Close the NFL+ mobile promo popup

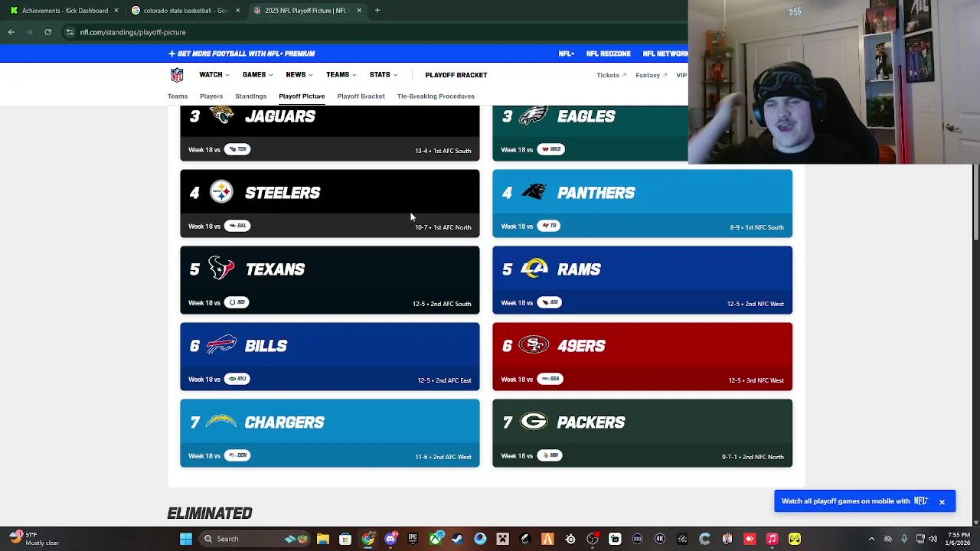942,502
